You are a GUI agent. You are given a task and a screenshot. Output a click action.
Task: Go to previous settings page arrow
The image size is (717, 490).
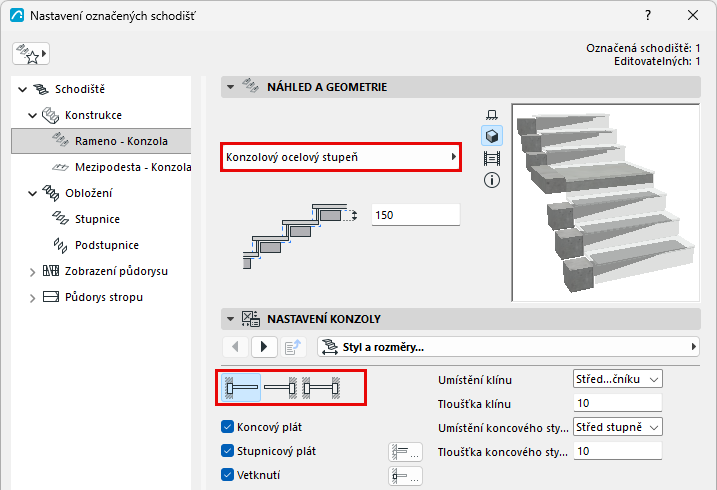pyautogui.click(x=235, y=347)
